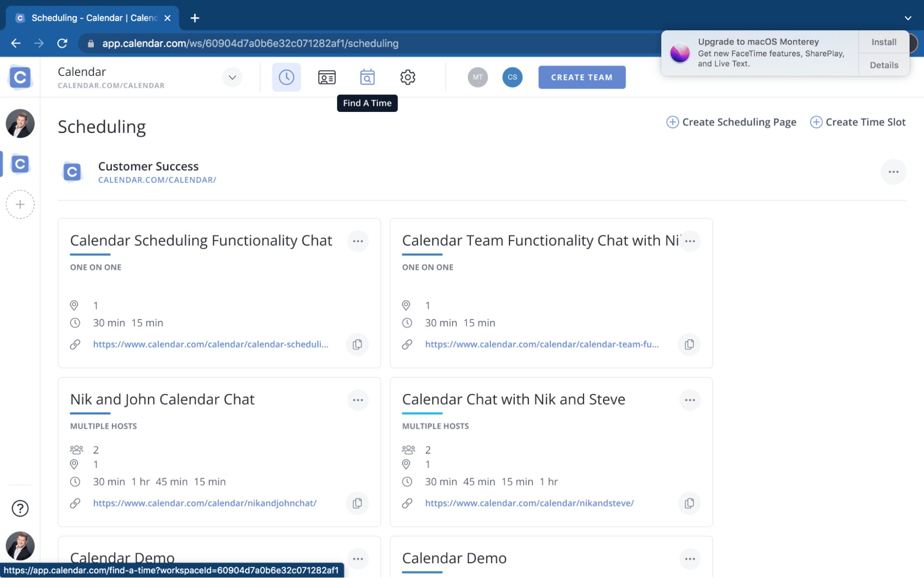Copy link for Calendar Chat with Nik and Steve

click(x=689, y=503)
